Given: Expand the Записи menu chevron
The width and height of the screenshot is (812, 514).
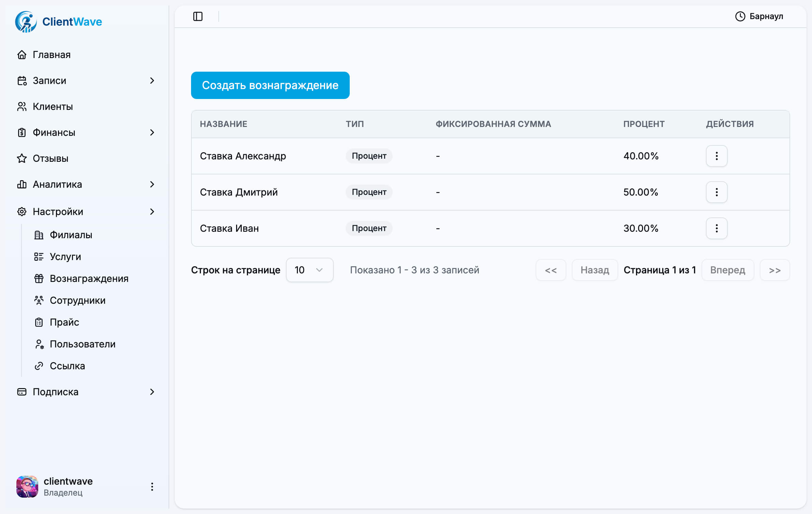Looking at the screenshot, I should [152, 81].
